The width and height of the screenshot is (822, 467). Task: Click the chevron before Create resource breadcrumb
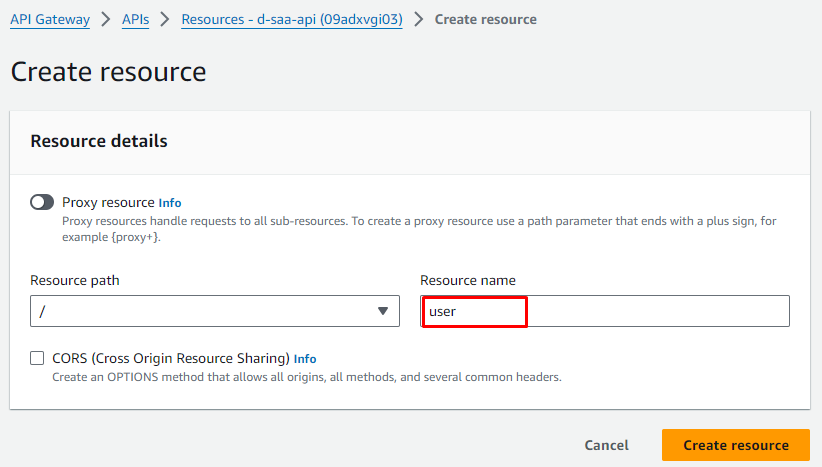click(x=418, y=19)
